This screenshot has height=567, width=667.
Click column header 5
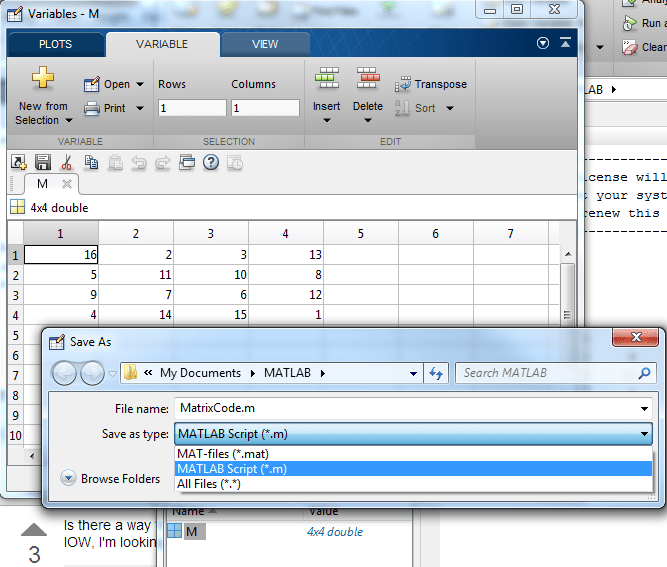pyautogui.click(x=361, y=234)
